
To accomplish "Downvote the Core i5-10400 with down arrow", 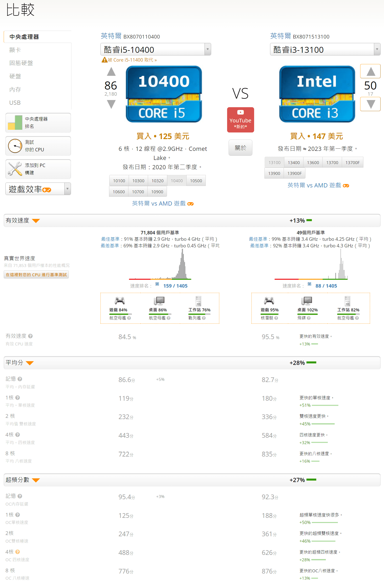I will [111, 104].
